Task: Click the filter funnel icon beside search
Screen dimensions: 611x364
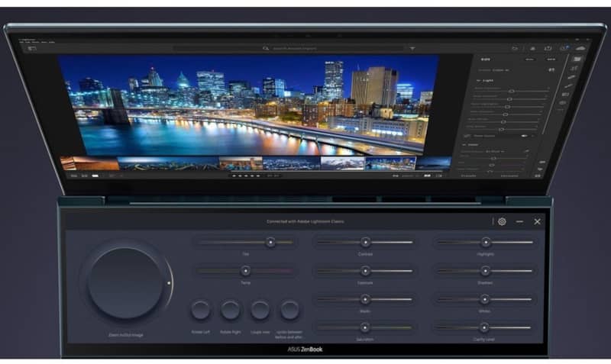Action: [x=412, y=48]
